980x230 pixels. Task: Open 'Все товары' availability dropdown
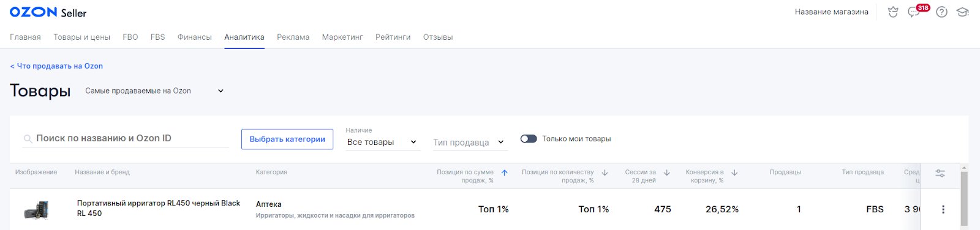coord(382,142)
